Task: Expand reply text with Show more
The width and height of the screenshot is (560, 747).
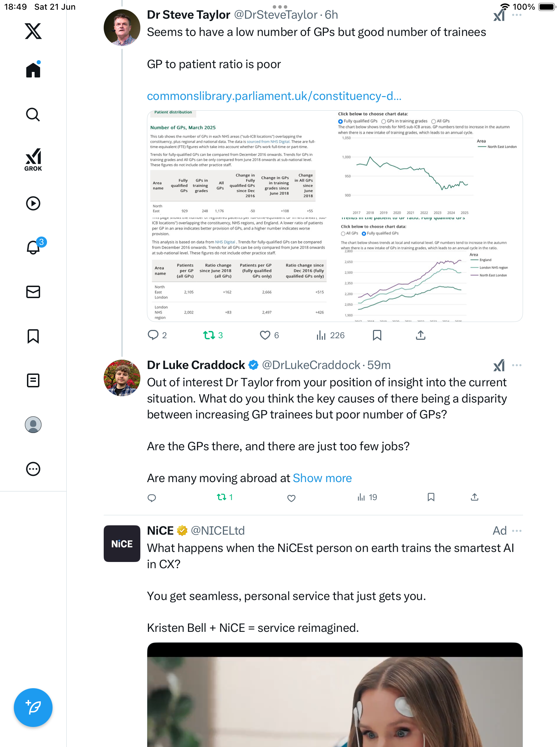Action: click(322, 478)
